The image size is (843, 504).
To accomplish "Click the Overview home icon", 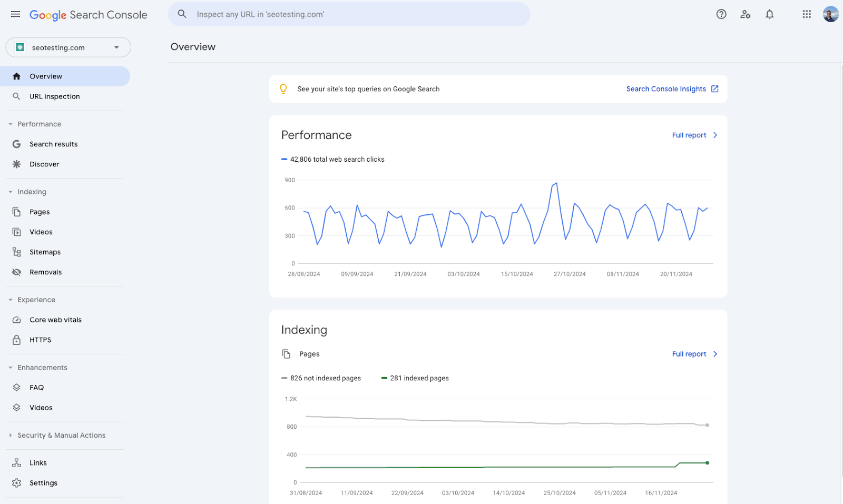I will pos(17,76).
